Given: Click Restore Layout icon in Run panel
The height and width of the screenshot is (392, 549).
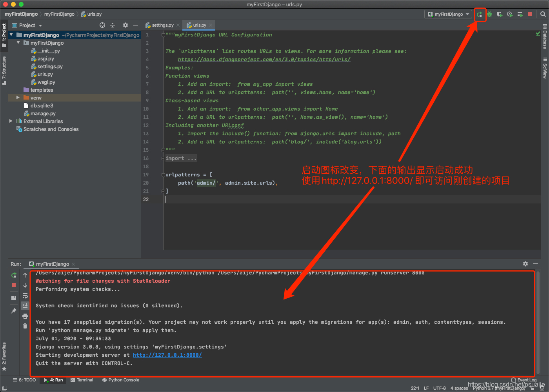Looking at the screenshot, I should click(x=14, y=298).
